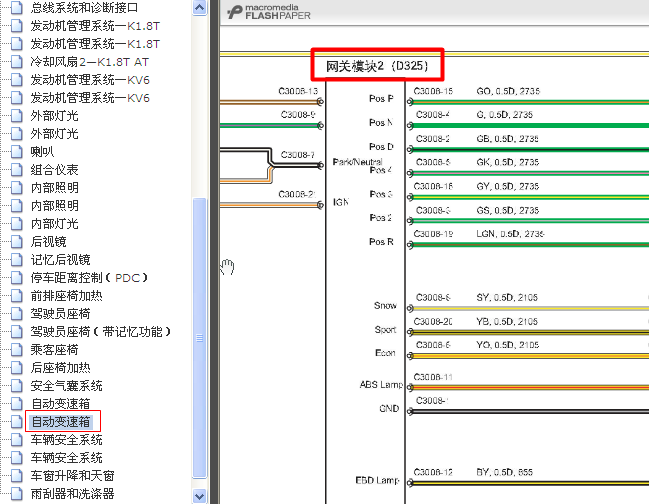Click the tree panel scrollbar thumb
This screenshot has height=504, width=649.
coord(200,338)
